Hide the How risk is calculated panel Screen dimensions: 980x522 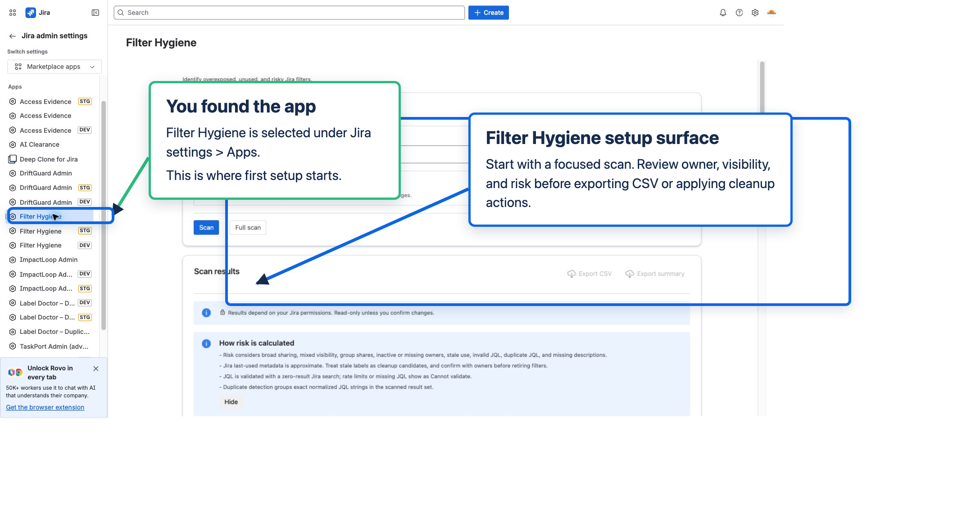coord(231,402)
